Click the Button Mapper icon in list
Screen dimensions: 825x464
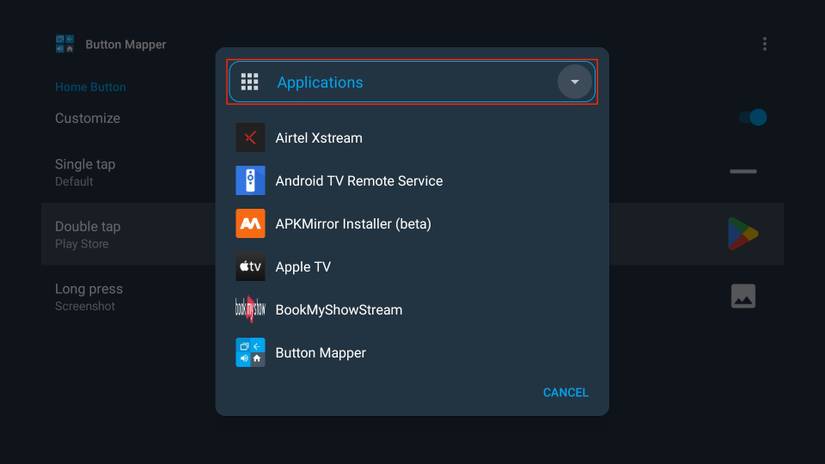[x=250, y=353]
